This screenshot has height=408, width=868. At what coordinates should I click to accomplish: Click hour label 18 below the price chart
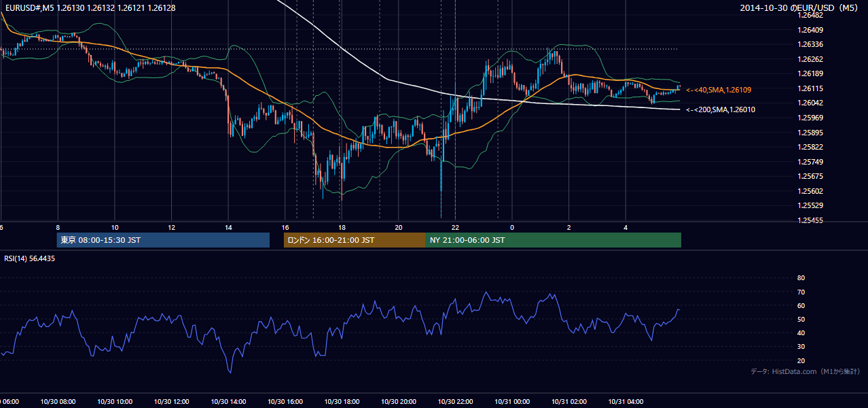pyautogui.click(x=342, y=227)
